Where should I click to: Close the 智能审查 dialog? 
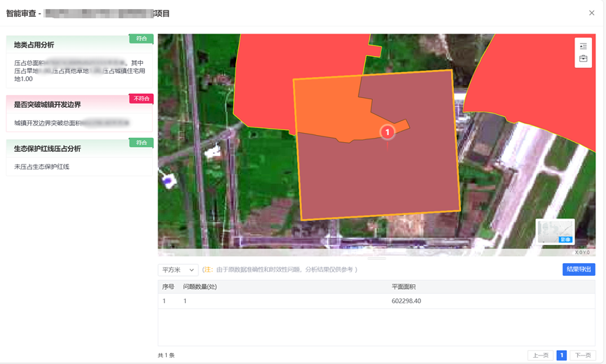tap(592, 13)
